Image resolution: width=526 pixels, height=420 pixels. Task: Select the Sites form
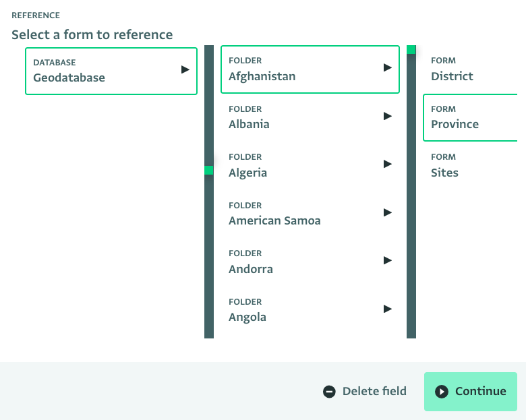tap(471, 165)
